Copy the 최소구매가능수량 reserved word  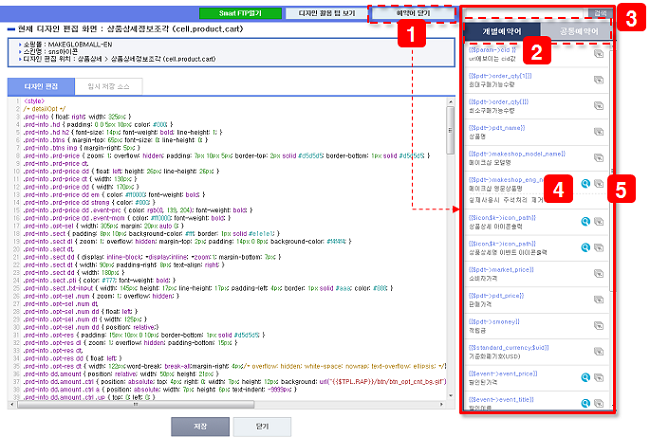[599, 106]
